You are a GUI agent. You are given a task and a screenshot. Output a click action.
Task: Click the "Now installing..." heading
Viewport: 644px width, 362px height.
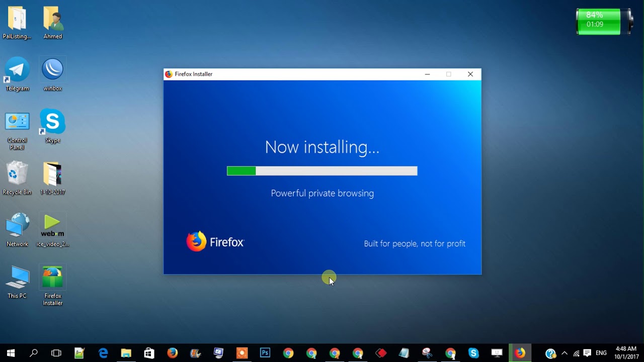[x=322, y=147]
